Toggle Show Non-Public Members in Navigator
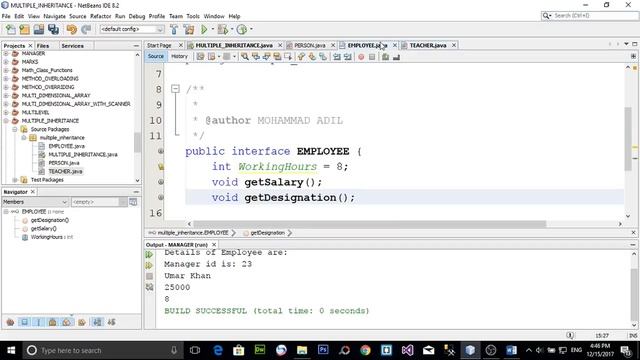The image size is (640, 360). tap(53, 322)
